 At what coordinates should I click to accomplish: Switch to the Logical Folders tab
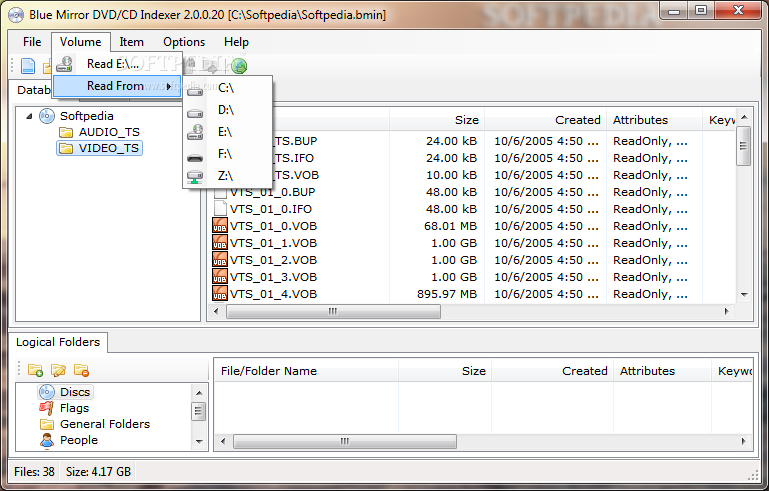pyautogui.click(x=58, y=342)
